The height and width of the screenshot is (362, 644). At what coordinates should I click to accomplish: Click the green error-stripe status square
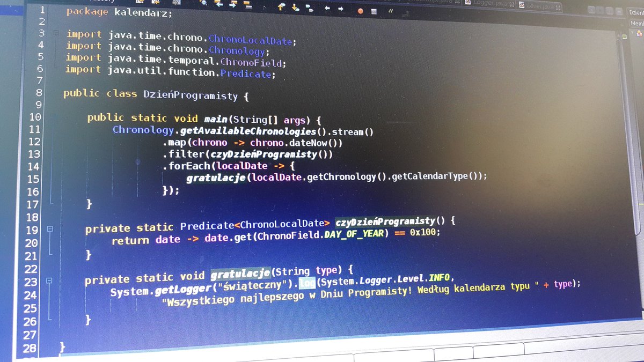pos(624,36)
